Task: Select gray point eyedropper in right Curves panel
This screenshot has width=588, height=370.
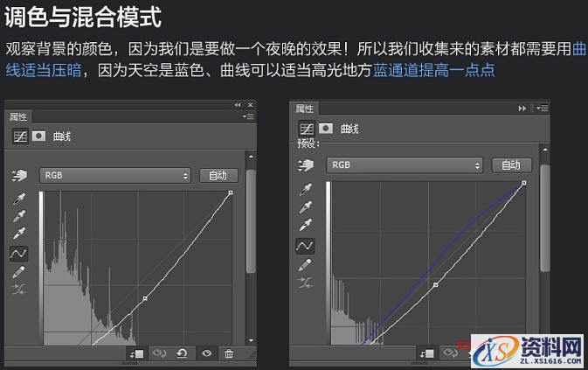Action: coord(306,206)
